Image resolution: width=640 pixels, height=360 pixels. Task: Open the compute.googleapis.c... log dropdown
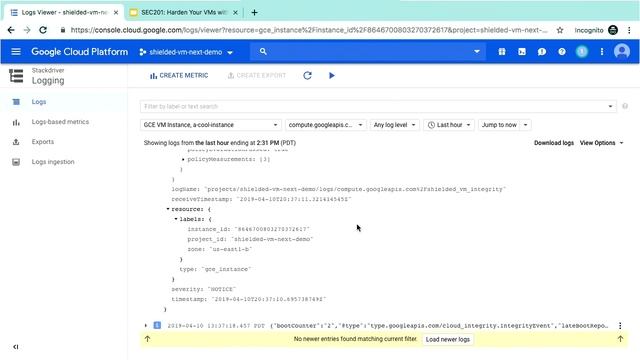(326, 125)
